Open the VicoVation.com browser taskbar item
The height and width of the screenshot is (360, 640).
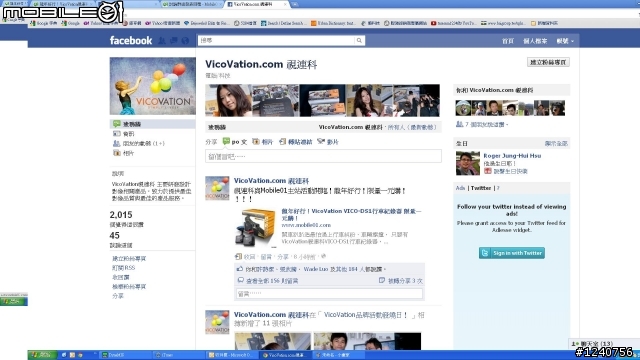(x=286, y=355)
